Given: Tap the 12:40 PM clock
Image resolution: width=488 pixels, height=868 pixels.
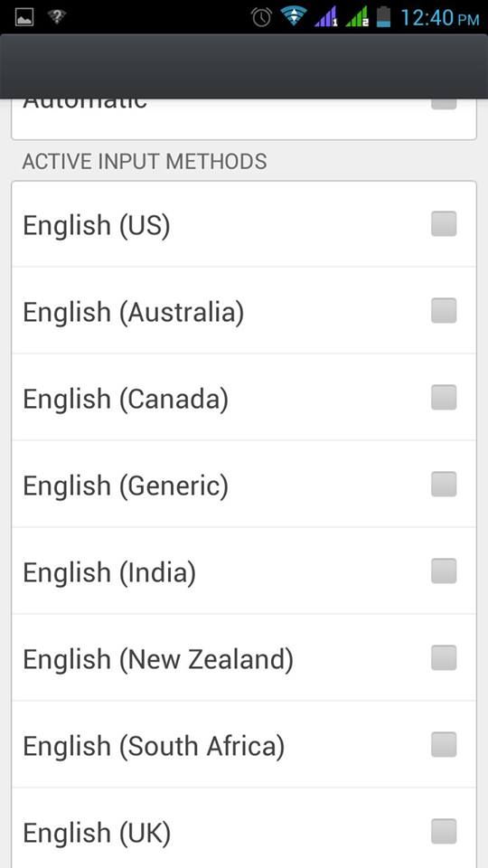Looking at the screenshot, I should point(440,18).
